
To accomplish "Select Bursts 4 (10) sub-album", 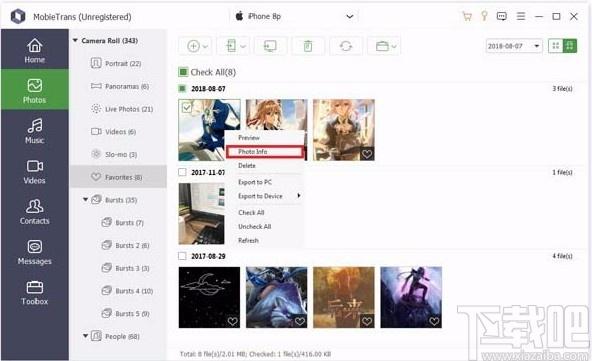I will pos(119,291).
